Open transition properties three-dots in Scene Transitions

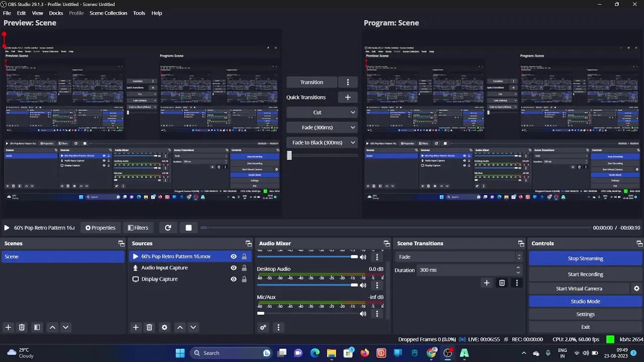pyautogui.click(x=517, y=283)
